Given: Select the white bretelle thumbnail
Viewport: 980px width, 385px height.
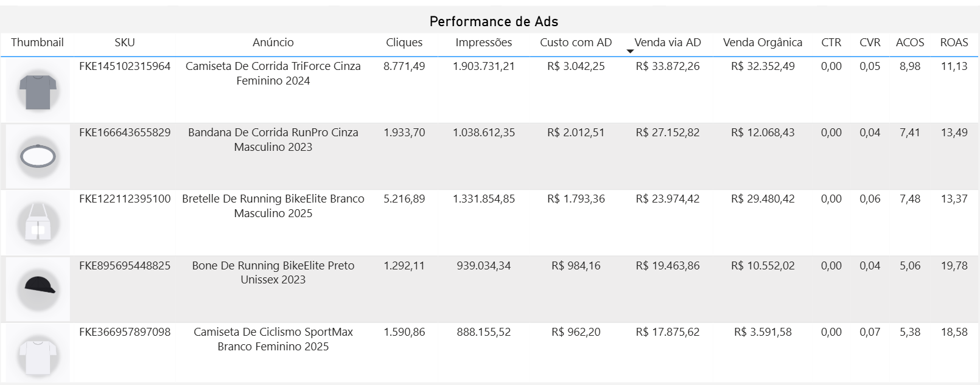Looking at the screenshot, I should [x=38, y=222].
